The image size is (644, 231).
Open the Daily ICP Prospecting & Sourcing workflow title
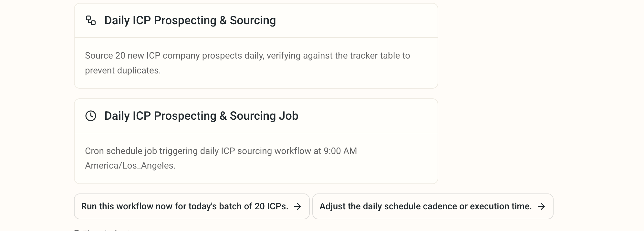[x=190, y=20]
